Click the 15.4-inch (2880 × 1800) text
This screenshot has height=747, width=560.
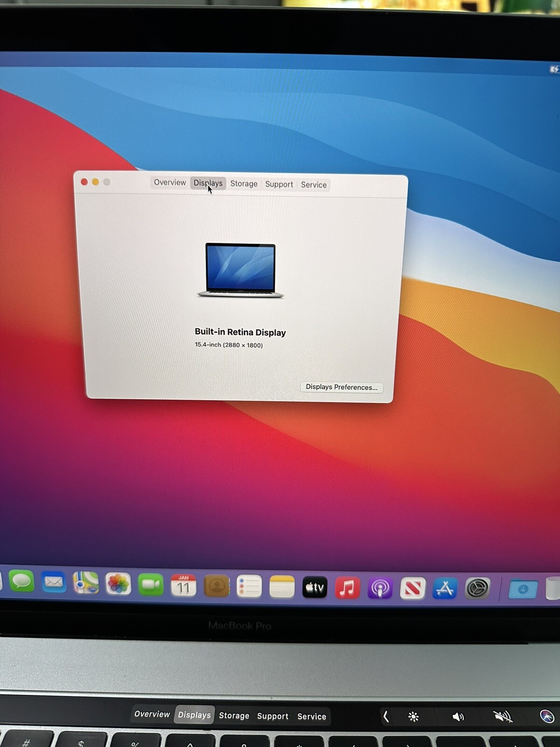coord(229,345)
